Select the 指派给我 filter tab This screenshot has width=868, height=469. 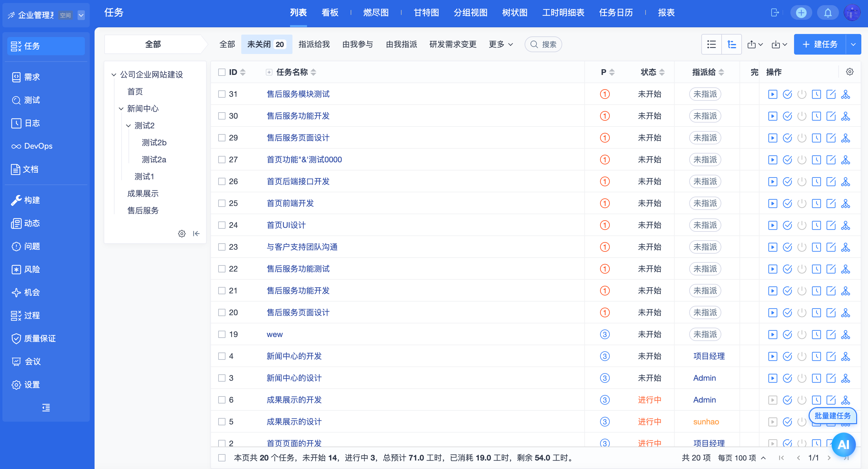click(314, 44)
